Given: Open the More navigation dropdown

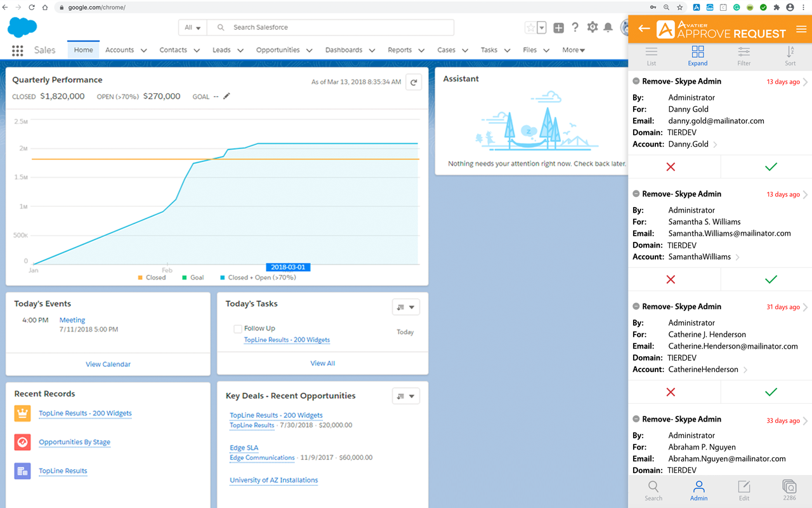Looking at the screenshot, I should pyautogui.click(x=573, y=50).
